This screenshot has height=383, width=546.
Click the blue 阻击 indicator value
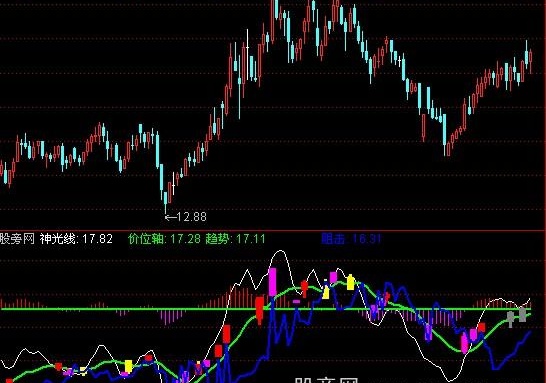[351, 239]
